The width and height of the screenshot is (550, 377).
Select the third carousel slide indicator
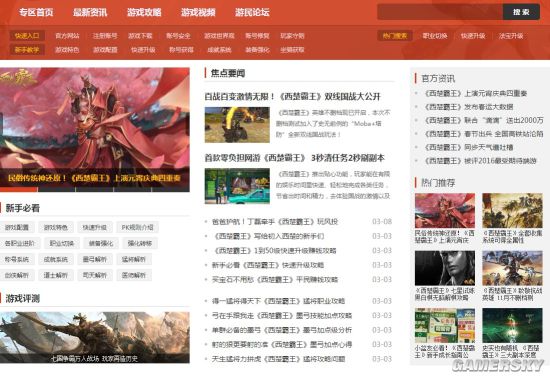94,189
